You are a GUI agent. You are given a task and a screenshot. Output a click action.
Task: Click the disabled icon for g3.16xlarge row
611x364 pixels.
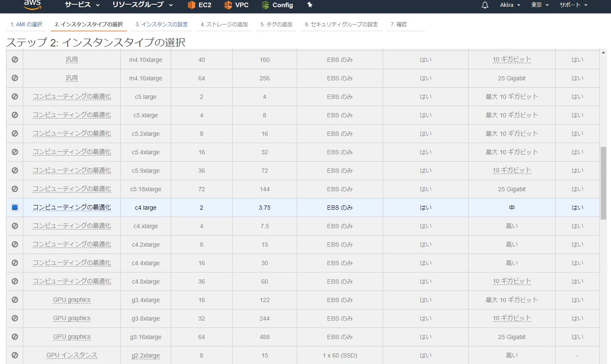pyautogui.click(x=15, y=337)
